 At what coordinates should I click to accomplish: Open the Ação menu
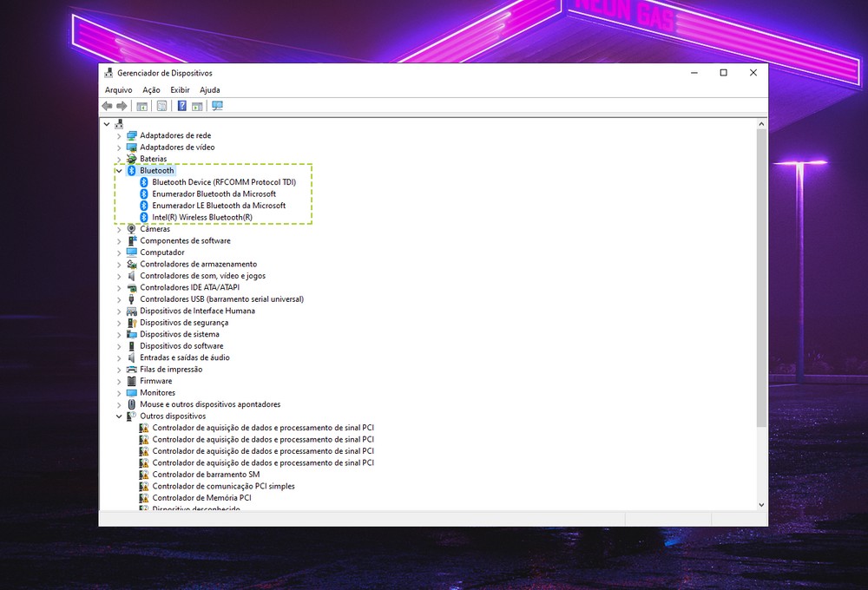[x=151, y=90]
